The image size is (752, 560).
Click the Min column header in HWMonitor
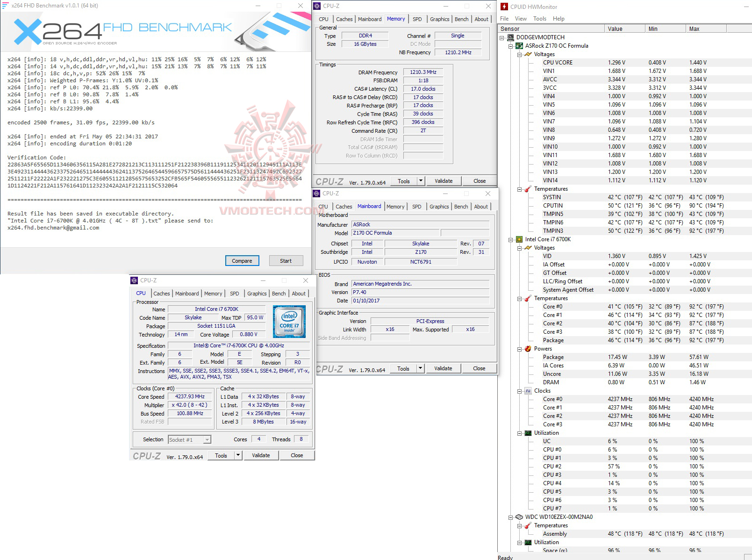(666, 29)
